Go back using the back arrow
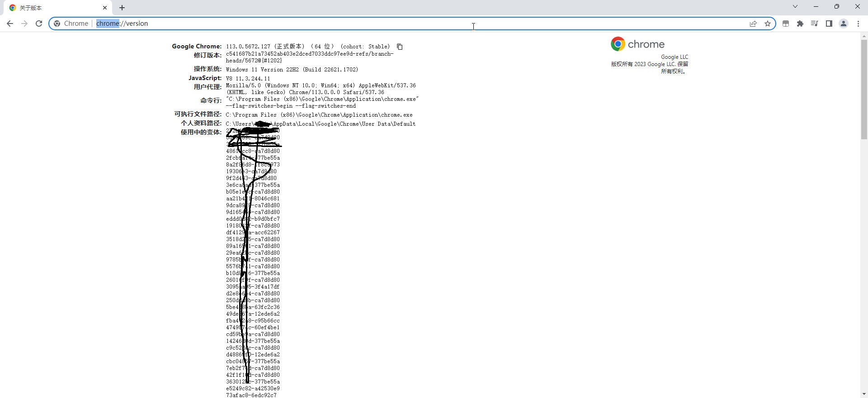868x398 pixels. point(10,24)
